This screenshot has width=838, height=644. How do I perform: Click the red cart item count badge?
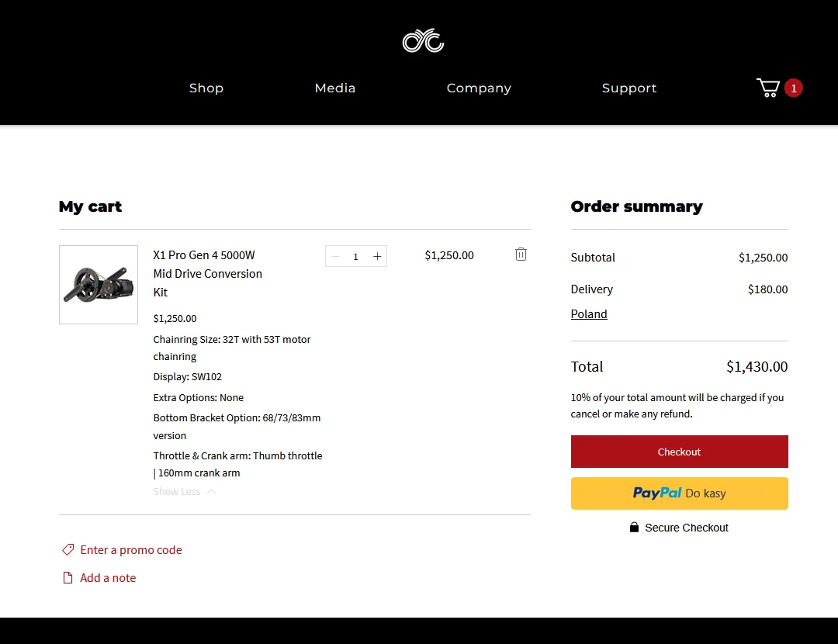pyautogui.click(x=793, y=88)
